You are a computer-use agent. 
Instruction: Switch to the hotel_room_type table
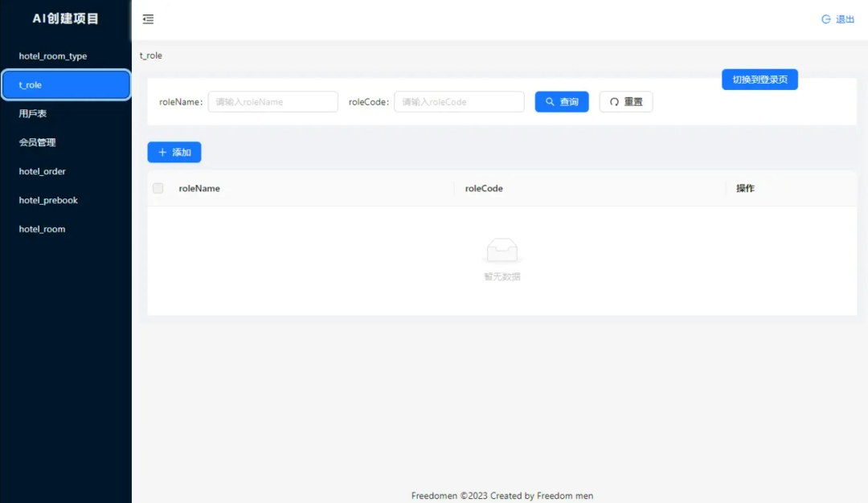click(52, 55)
